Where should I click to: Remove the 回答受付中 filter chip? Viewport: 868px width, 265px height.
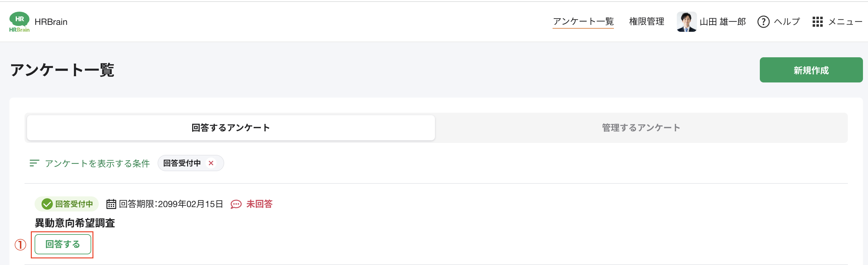pos(211,163)
